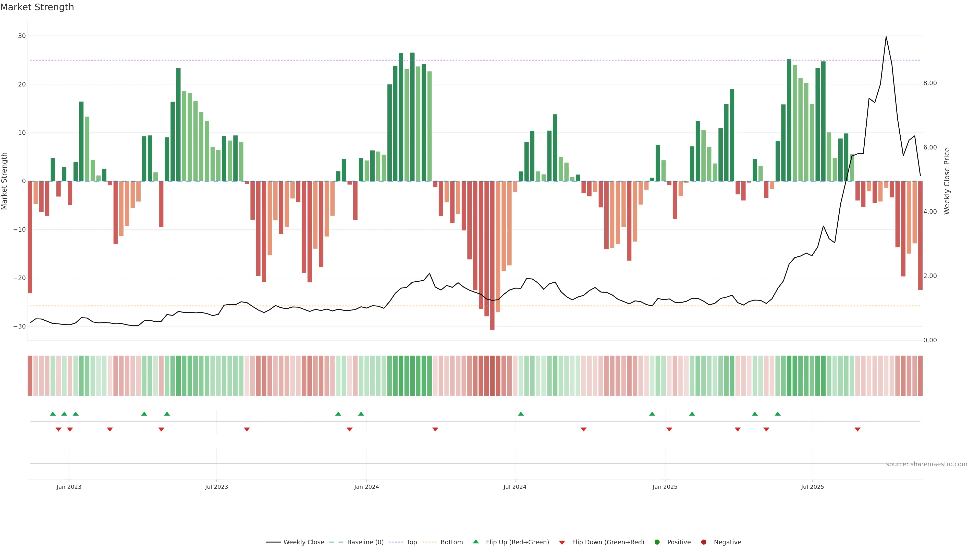This screenshot has height=551, width=980.
Task: Click the Flip Down (Green→Red) legend label
Action: (608, 542)
